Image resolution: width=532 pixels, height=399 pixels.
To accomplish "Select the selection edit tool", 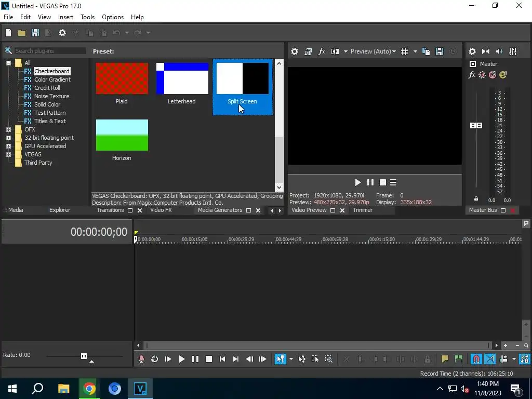I will point(315,359).
